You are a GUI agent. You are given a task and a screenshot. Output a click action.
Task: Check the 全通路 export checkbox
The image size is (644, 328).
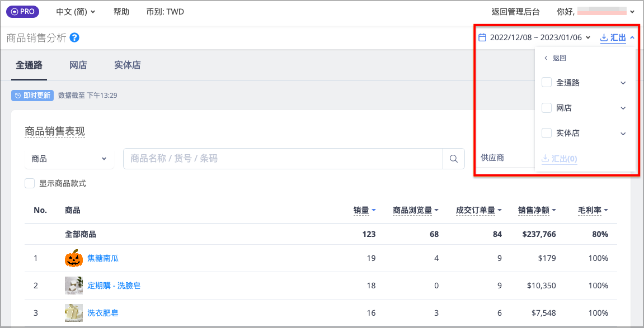547,83
